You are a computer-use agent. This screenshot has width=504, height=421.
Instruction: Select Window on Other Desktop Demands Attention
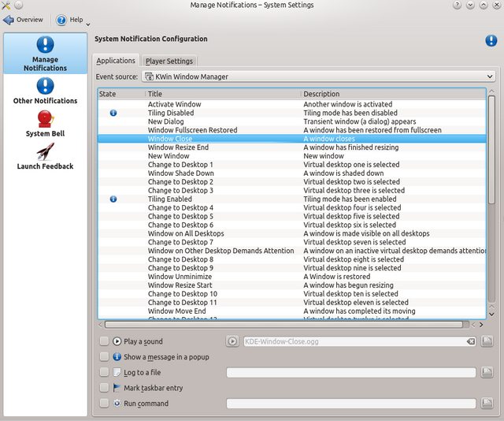pyautogui.click(x=292, y=251)
